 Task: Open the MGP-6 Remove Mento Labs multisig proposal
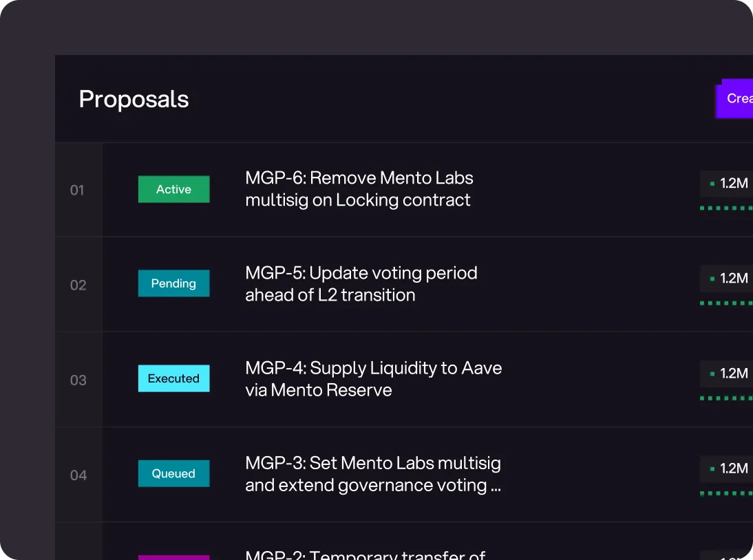(359, 189)
